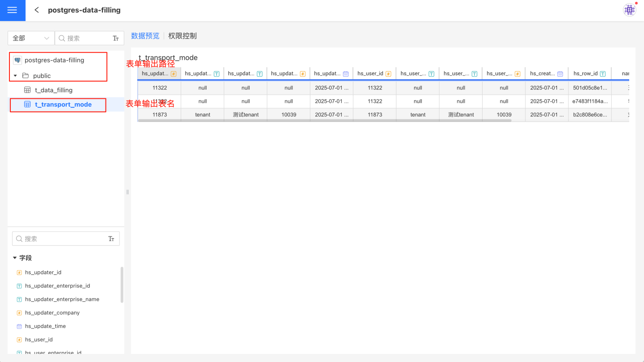Switch to the 数据预览 tab
The image size is (644, 362).
[145, 36]
